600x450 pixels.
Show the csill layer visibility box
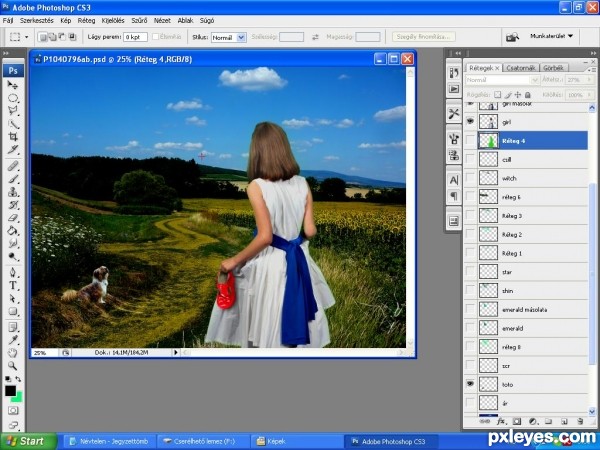470,159
